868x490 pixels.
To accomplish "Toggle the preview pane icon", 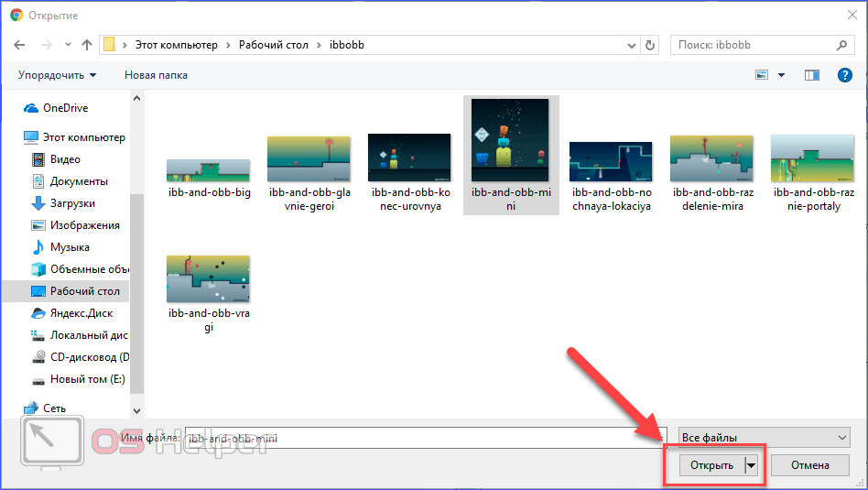I will (811, 75).
